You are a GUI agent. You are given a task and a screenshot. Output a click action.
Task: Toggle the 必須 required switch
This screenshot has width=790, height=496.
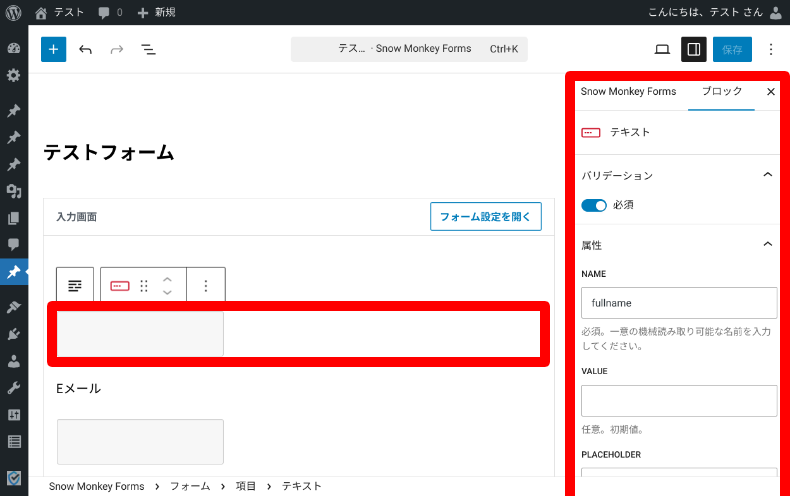click(594, 205)
